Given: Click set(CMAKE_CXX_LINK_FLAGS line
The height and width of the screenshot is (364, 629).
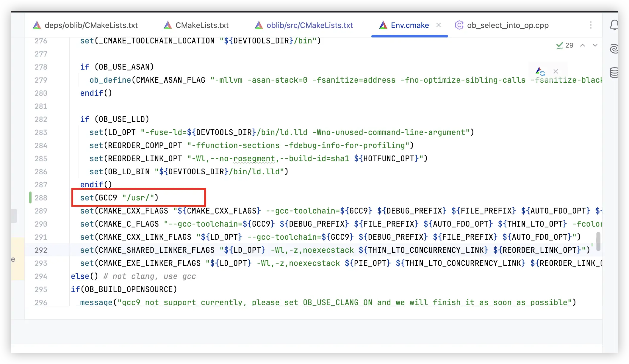Looking at the screenshot, I should [330, 237].
